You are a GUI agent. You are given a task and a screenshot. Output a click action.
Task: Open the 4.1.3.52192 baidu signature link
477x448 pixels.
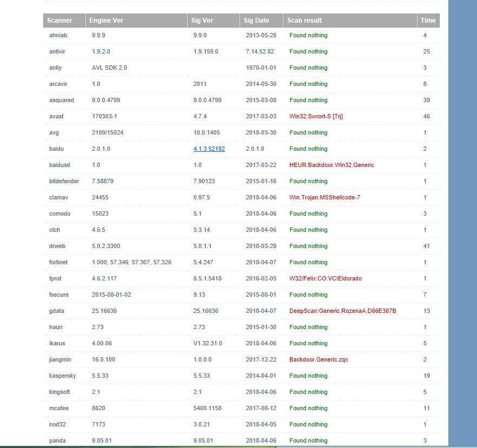tap(209, 149)
